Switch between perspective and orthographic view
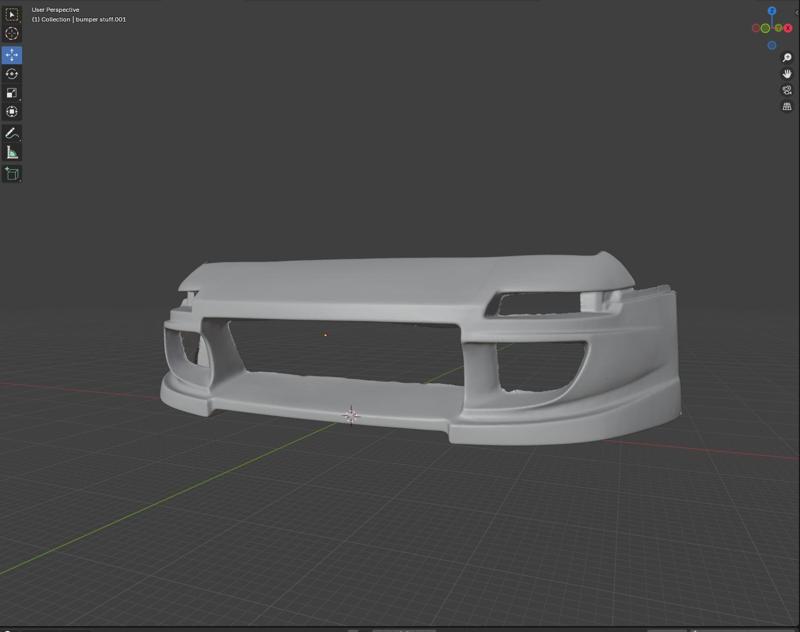 tap(787, 104)
